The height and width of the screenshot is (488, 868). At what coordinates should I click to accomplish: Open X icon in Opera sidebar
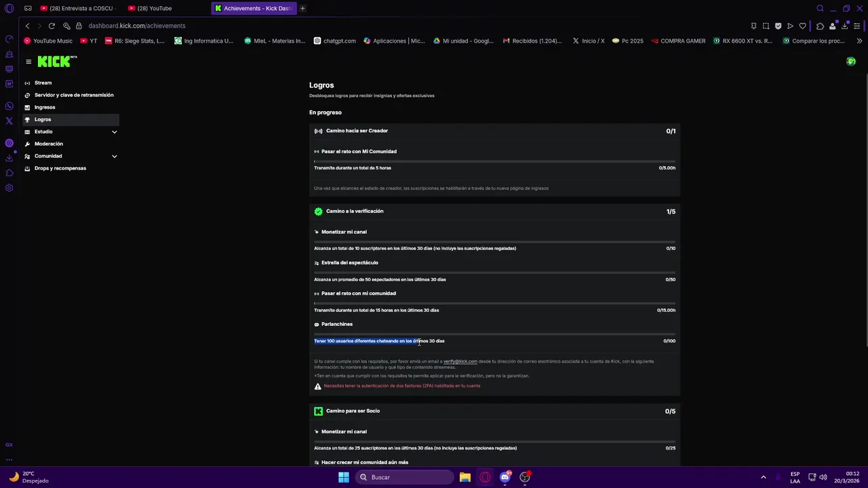tap(9, 121)
